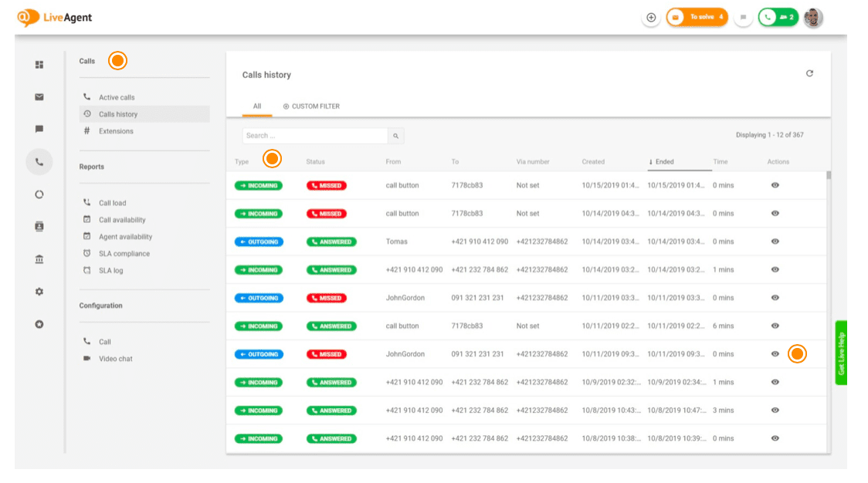Open the chat bubble icon in sidebar
The image size is (868, 483).
39,130
